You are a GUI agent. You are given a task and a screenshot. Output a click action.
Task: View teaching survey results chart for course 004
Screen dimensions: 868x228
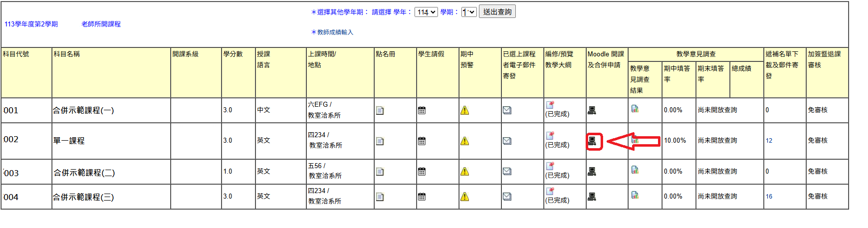click(x=635, y=195)
